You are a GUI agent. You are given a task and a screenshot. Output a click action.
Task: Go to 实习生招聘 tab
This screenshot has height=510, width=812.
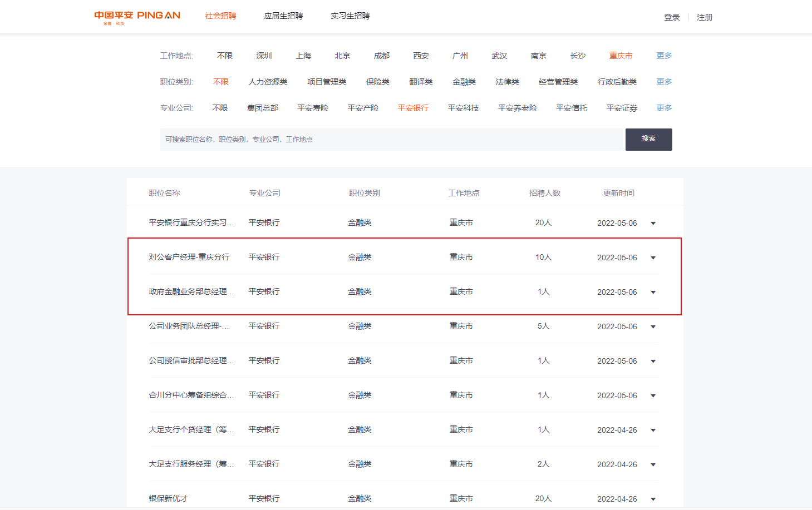tap(350, 16)
